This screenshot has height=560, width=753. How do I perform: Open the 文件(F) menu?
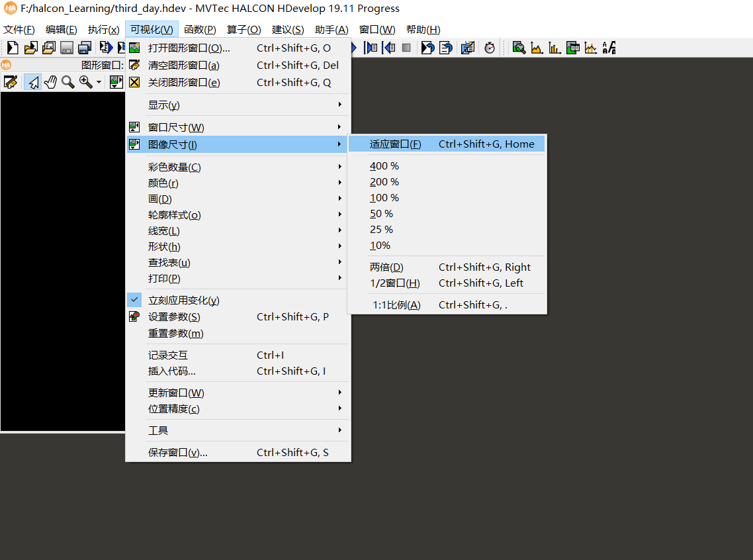point(19,29)
